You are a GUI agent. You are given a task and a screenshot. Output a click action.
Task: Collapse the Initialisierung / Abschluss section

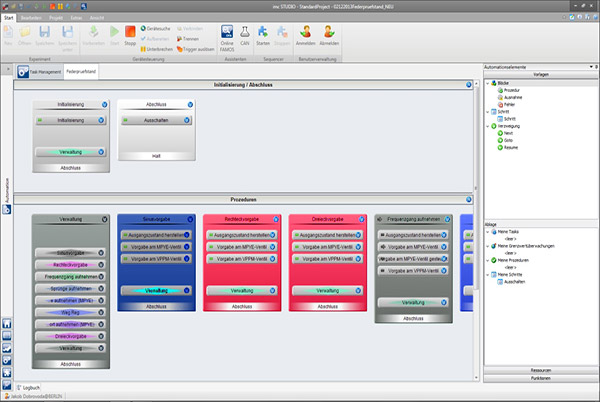[469, 86]
